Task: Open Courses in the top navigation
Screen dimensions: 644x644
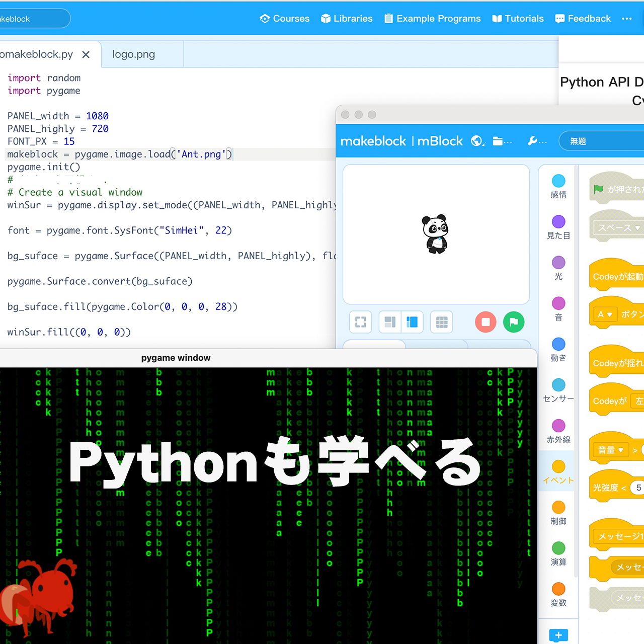Action: (x=285, y=19)
